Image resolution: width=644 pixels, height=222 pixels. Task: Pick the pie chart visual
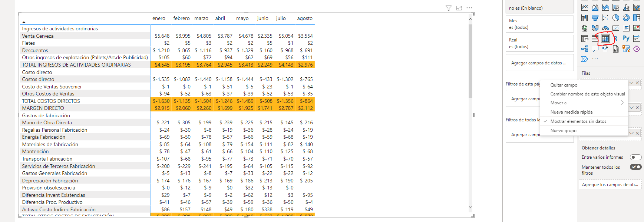click(x=616, y=18)
